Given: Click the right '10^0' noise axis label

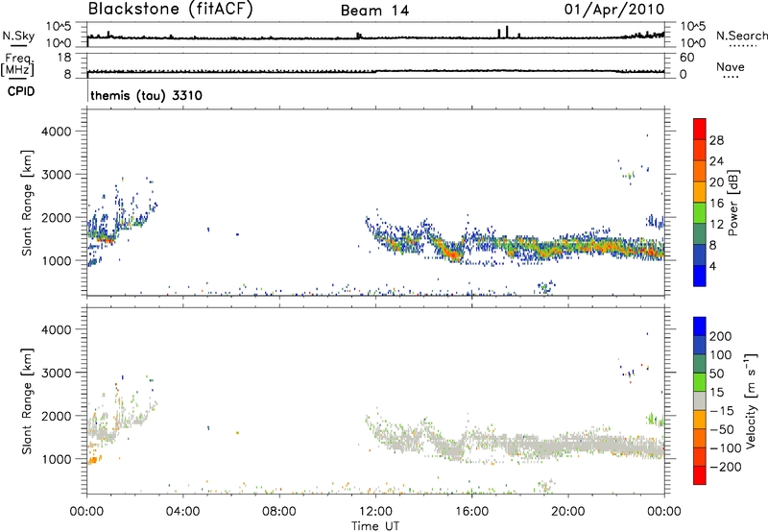Looking at the screenshot, I should [x=691, y=43].
